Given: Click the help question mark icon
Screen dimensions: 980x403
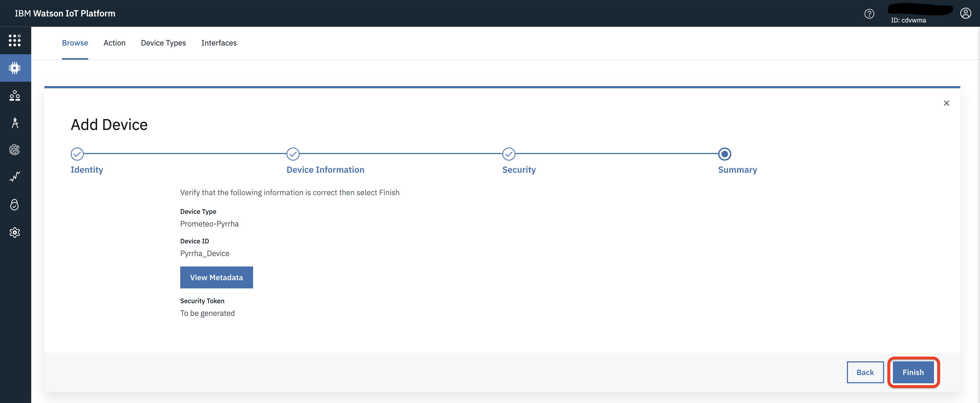Looking at the screenshot, I should tap(869, 14).
